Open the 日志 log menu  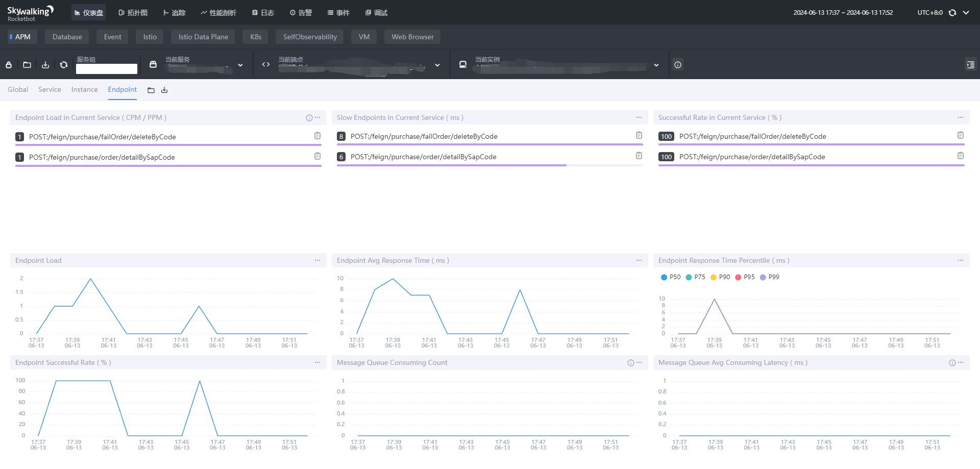(x=263, y=13)
